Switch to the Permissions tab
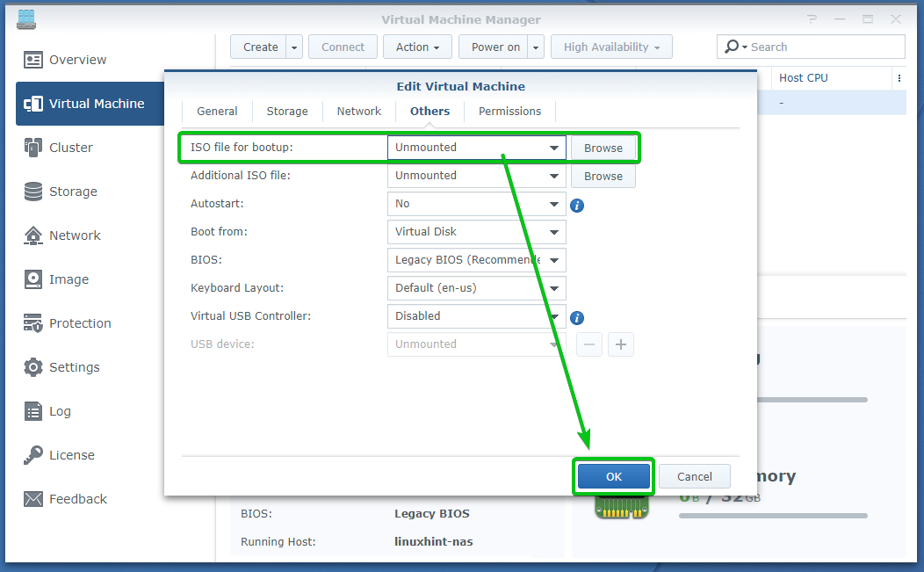 coord(509,112)
